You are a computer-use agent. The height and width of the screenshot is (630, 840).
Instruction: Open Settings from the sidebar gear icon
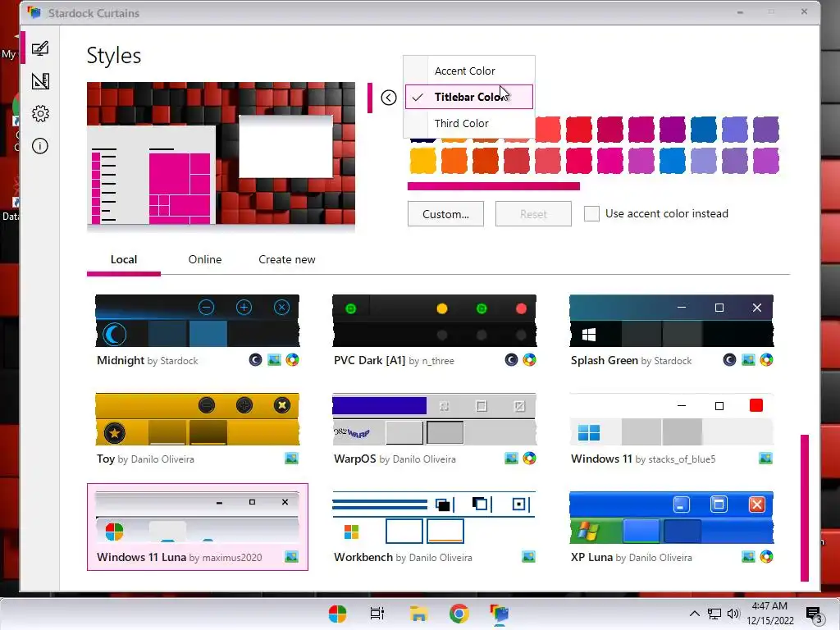point(40,113)
